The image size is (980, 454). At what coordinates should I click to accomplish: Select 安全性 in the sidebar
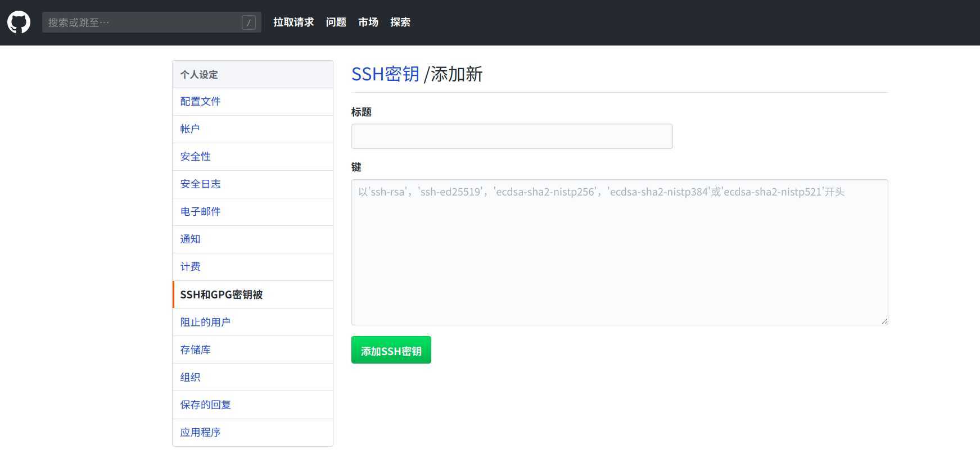pyautogui.click(x=252, y=157)
